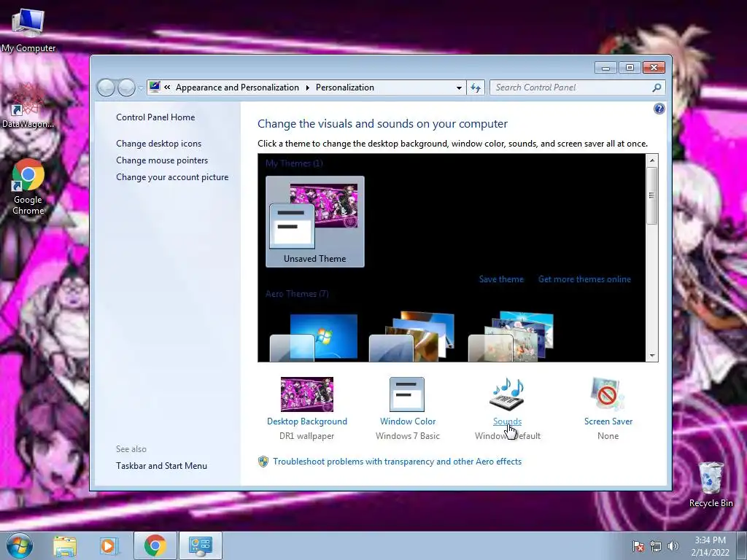Open Change your account picture link
Viewport: 747px width, 560px height.
(172, 177)
